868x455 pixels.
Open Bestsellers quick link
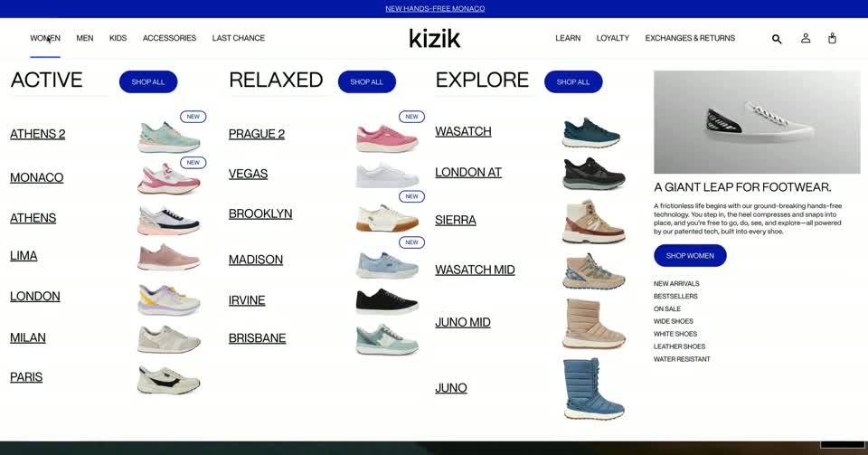[675, 296]
